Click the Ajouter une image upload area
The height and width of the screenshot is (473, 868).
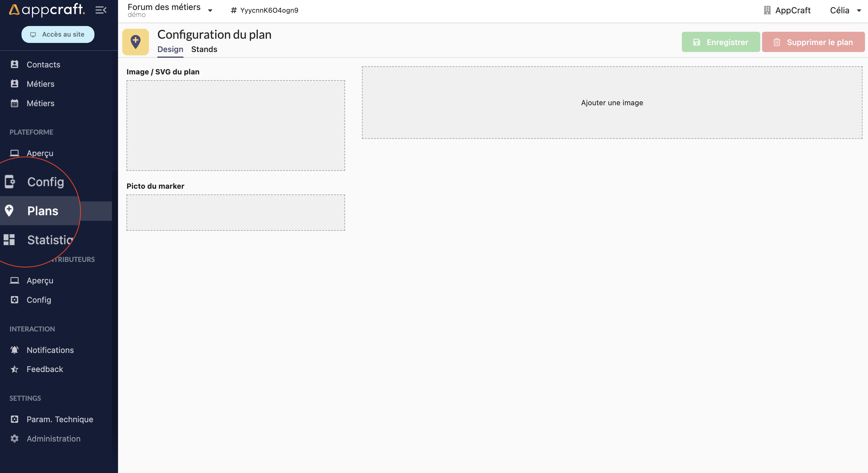612,103
